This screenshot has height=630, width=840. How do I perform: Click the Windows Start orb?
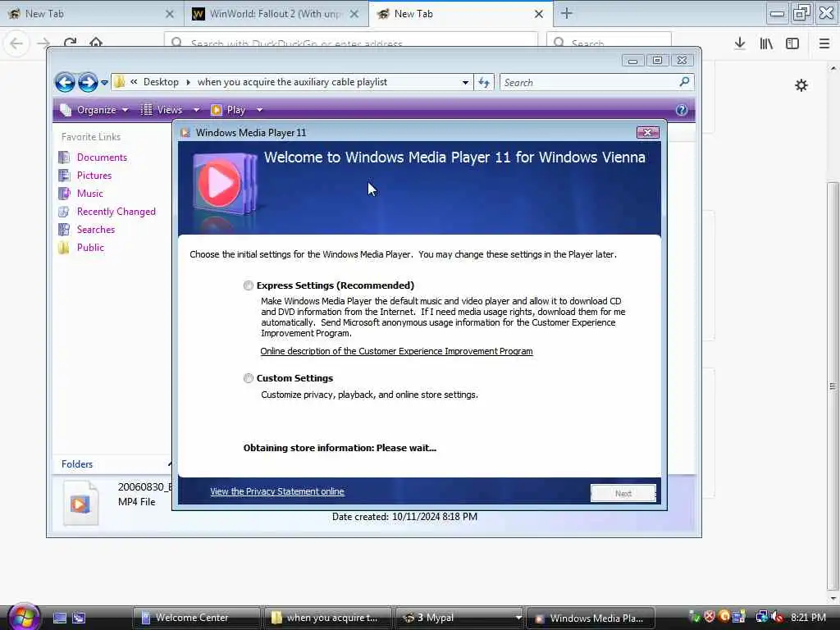click(x=23, y=616)
